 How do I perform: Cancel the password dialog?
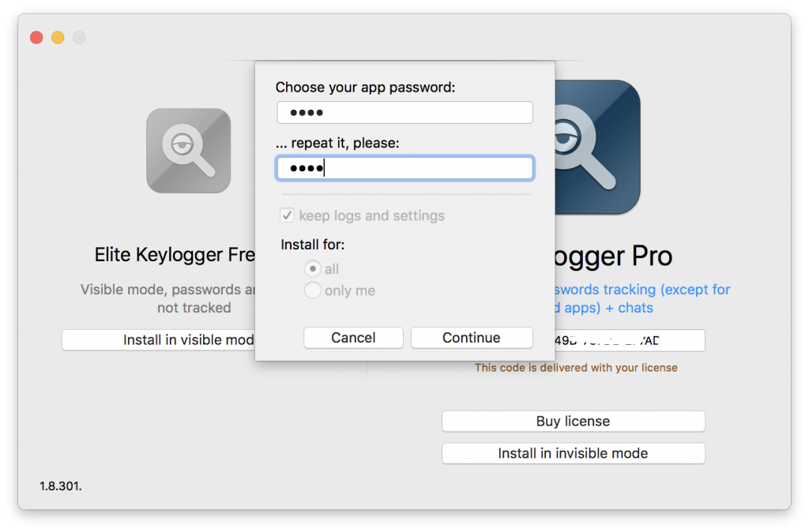[353, 338]
